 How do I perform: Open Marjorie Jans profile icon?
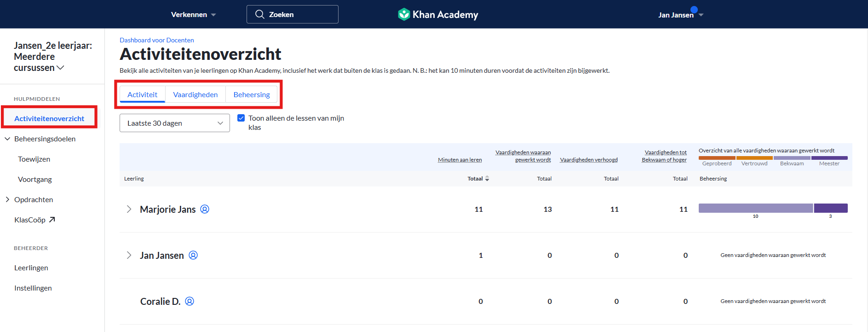(x=205, y=209)
